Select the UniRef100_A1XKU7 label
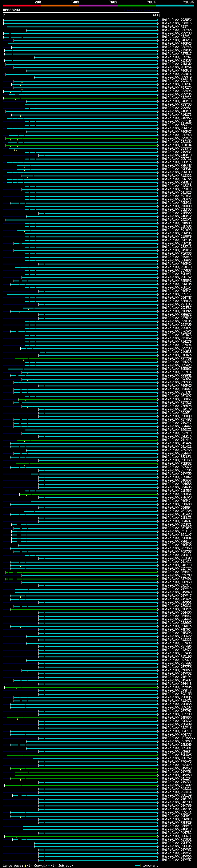 tap(176, 61)
